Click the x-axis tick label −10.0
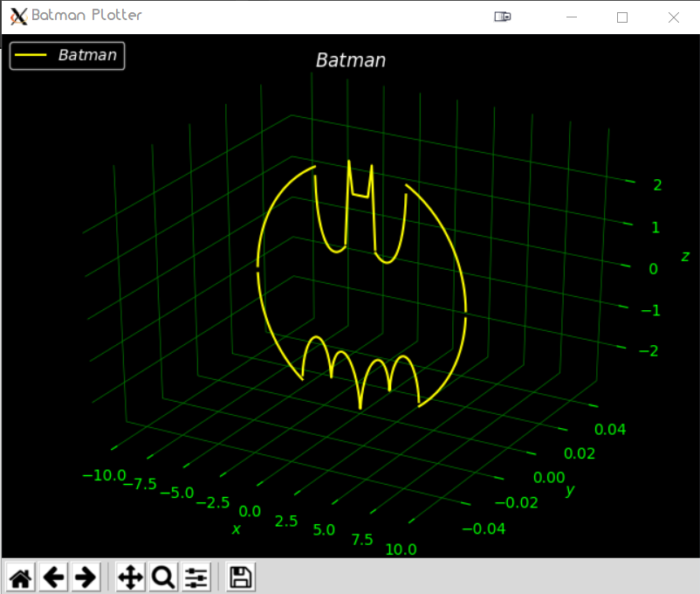This screenshot has height=594, width=700. [105, 475]
